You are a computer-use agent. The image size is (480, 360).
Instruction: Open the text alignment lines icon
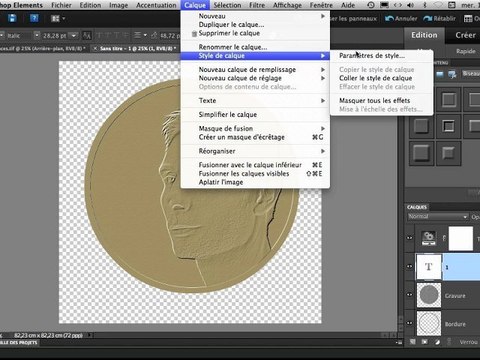point(137,35)
